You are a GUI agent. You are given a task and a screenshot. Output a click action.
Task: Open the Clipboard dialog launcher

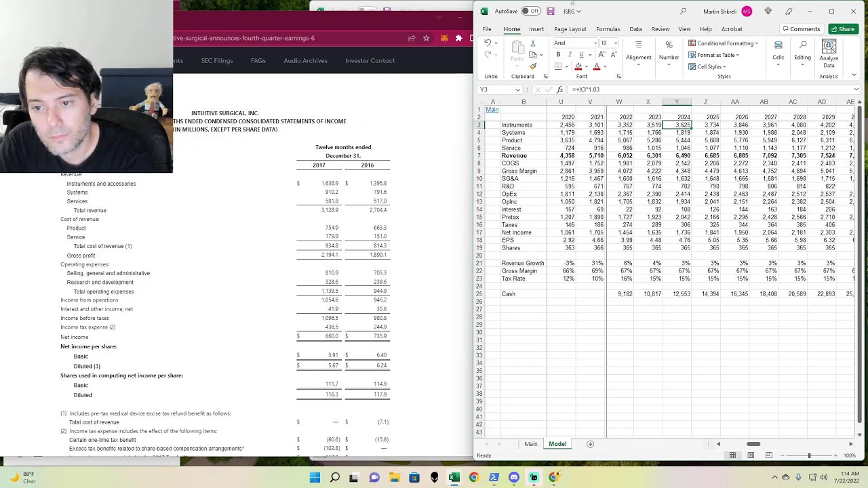(545, 77)
